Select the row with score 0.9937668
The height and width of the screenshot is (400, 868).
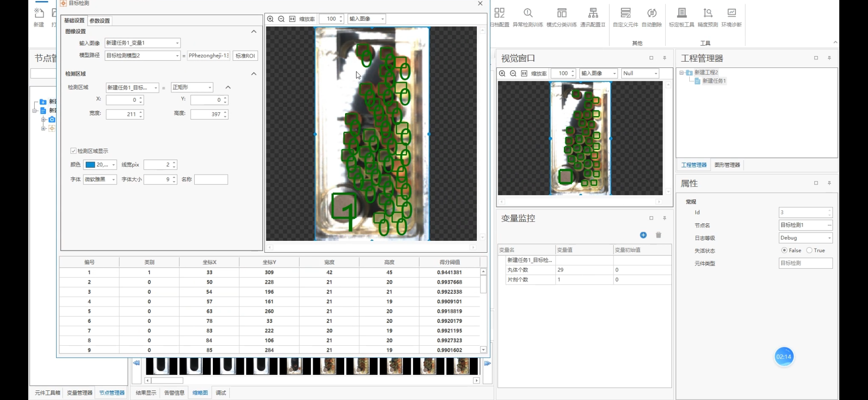[x=269, y=282]
